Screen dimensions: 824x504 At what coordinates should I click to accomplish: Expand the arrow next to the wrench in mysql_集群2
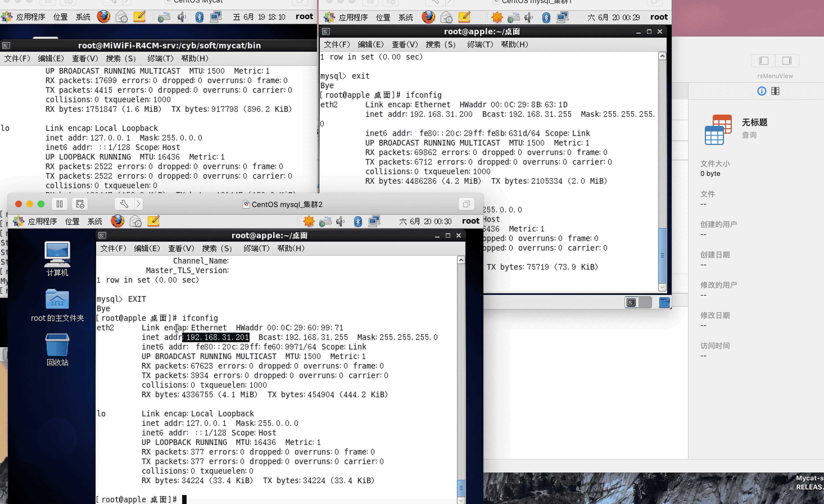click(139, 204)
